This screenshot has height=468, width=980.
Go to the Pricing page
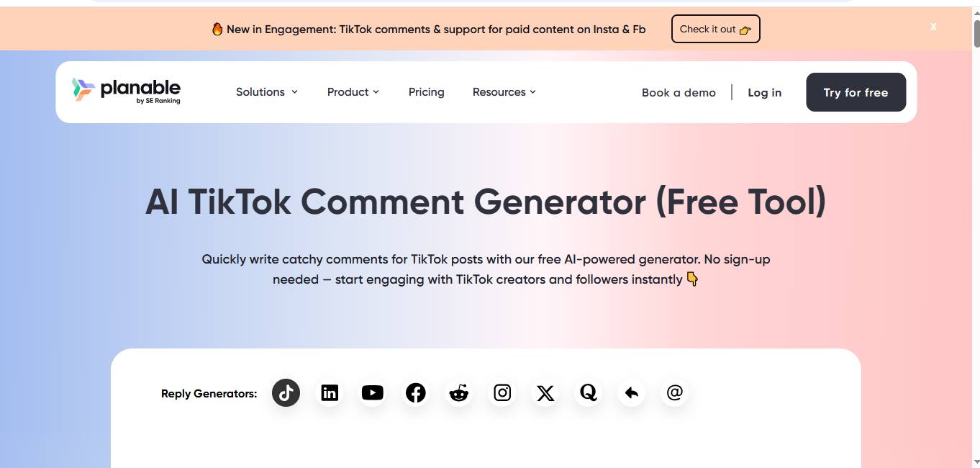[x=427, y=92]
